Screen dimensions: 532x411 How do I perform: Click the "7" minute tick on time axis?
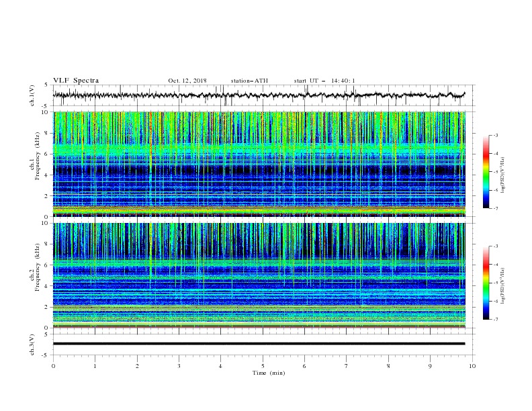tap(347, 366)
